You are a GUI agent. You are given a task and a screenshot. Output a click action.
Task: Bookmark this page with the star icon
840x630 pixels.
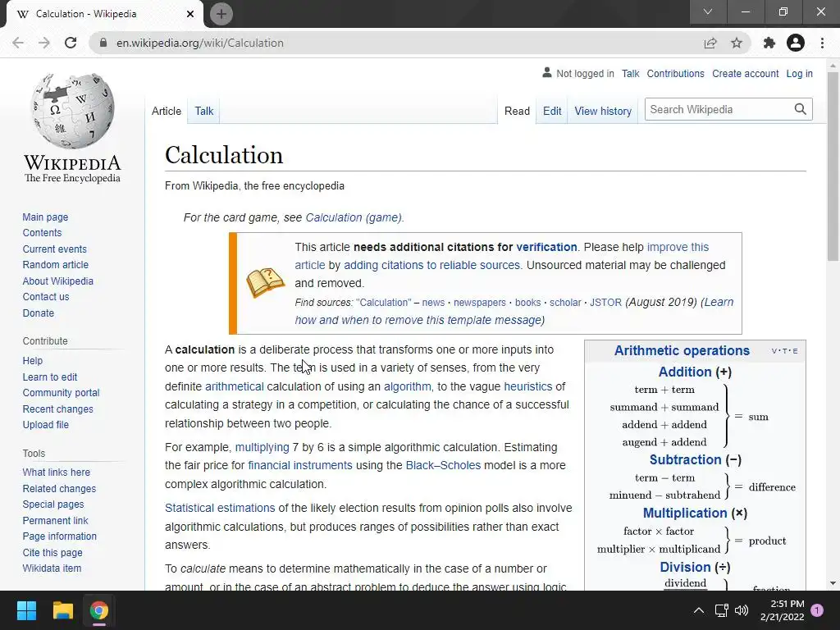click(x=737, y=43)
